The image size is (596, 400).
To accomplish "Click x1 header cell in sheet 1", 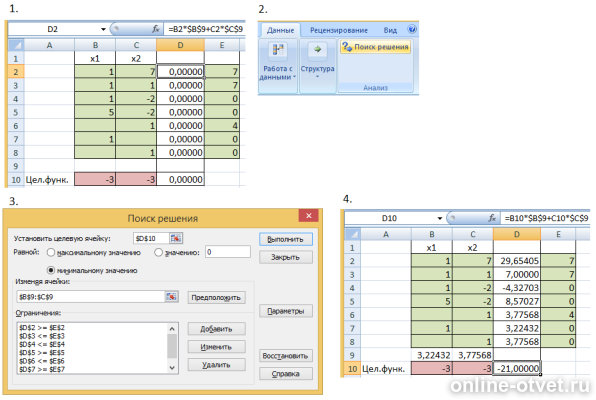I will point(95,59).
